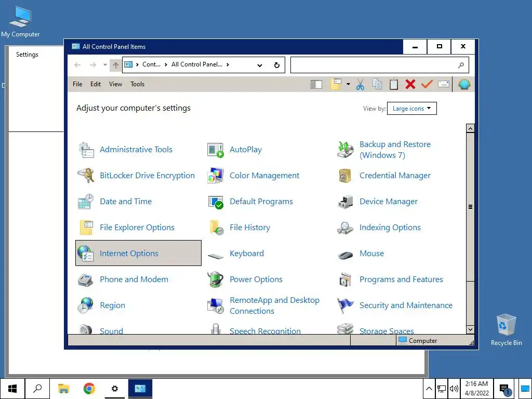The width and height of the screenshot is (532, 399).
Task: Click the taskbar search magnifier
Action: pos(37,389)
